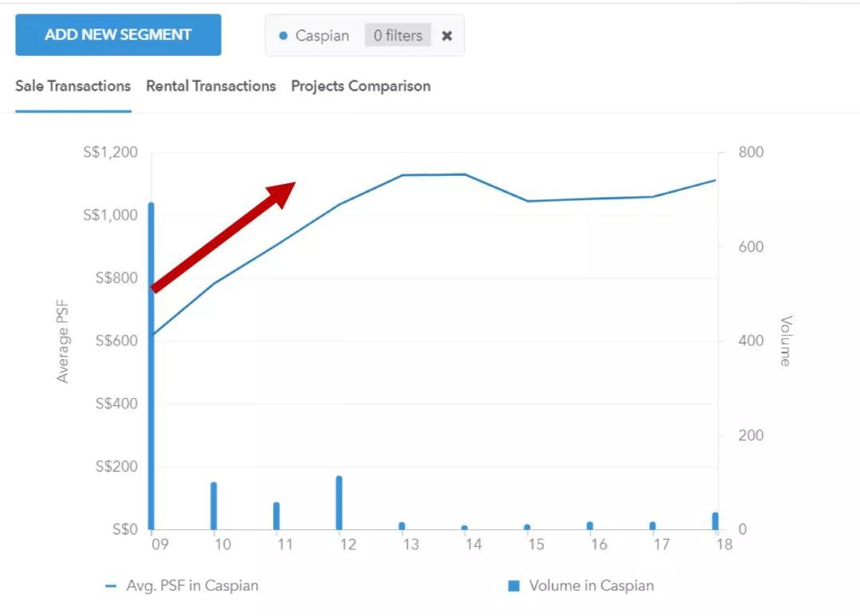Open the Projects Comparison tab
Viewport: 860px width, 616px height.
[361, 86]
